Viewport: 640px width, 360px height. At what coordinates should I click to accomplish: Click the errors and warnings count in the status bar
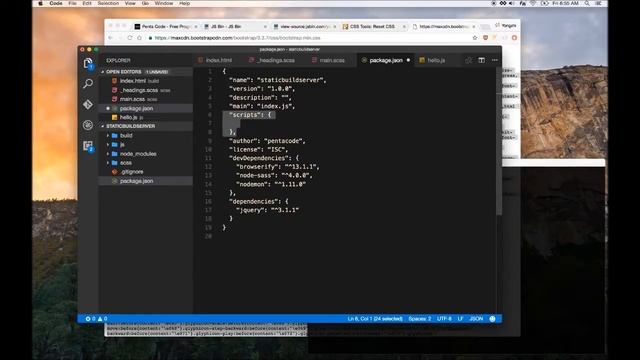click(96, 319)
